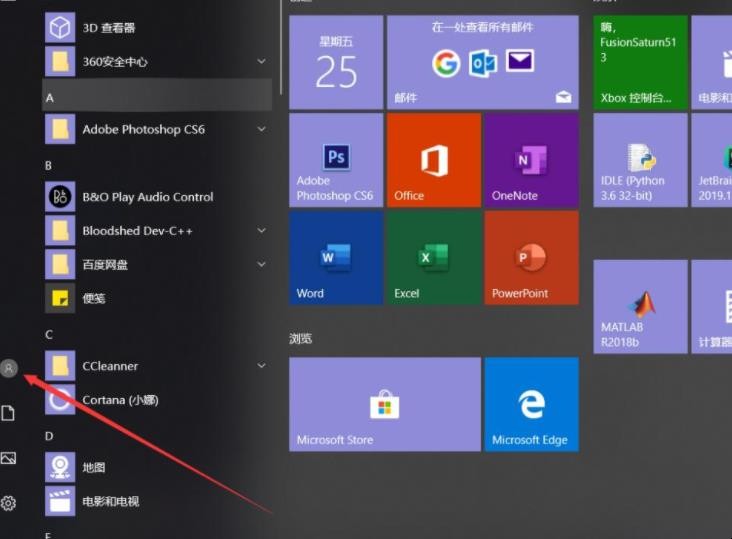Expand the 360安全中心 folder chevron

262,61
